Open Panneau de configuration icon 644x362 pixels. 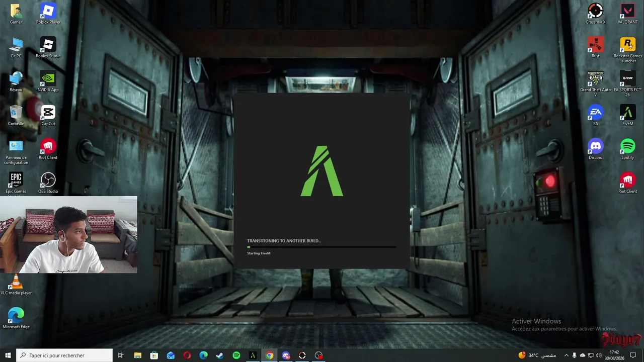[x=16, y=151]
